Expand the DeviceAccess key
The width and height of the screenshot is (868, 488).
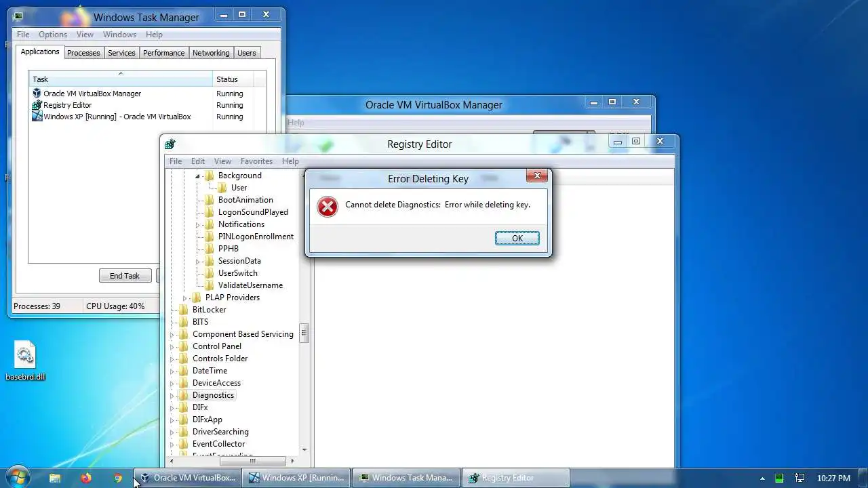(172, 383)
